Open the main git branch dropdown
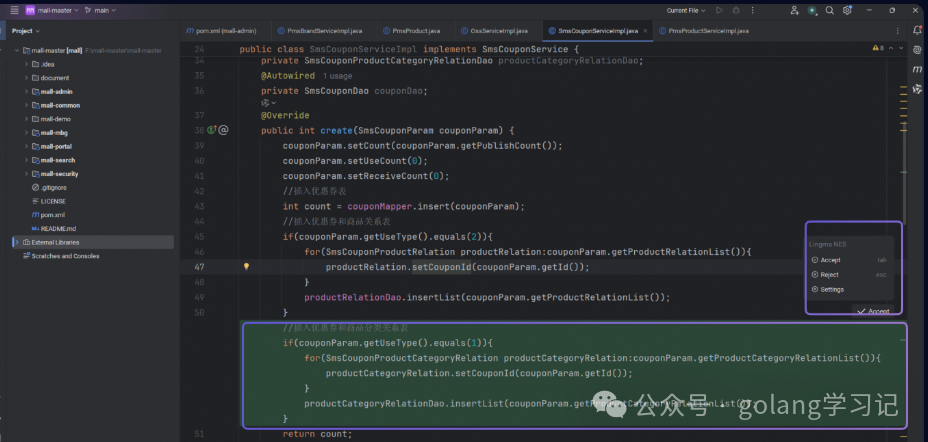 pyautogui.click(x=101, y=10)
